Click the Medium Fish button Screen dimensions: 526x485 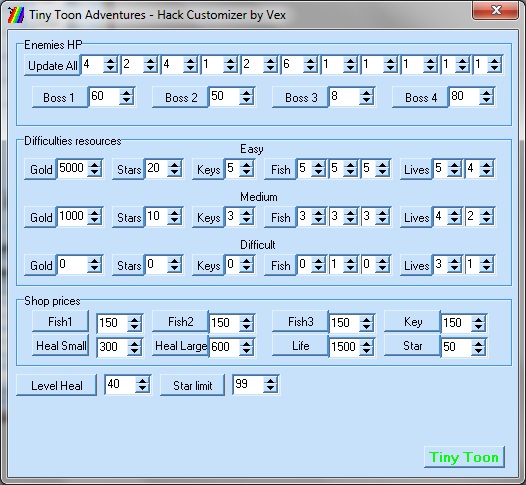pyautogui.click(x=280, y=217)
